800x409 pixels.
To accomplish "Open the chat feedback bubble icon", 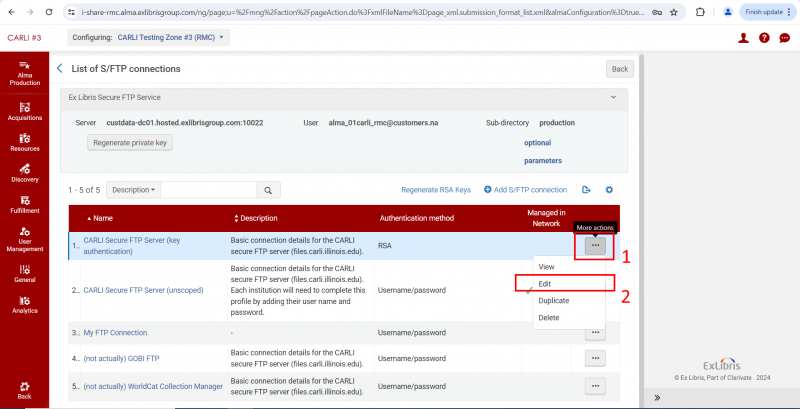I will (785, 38).
